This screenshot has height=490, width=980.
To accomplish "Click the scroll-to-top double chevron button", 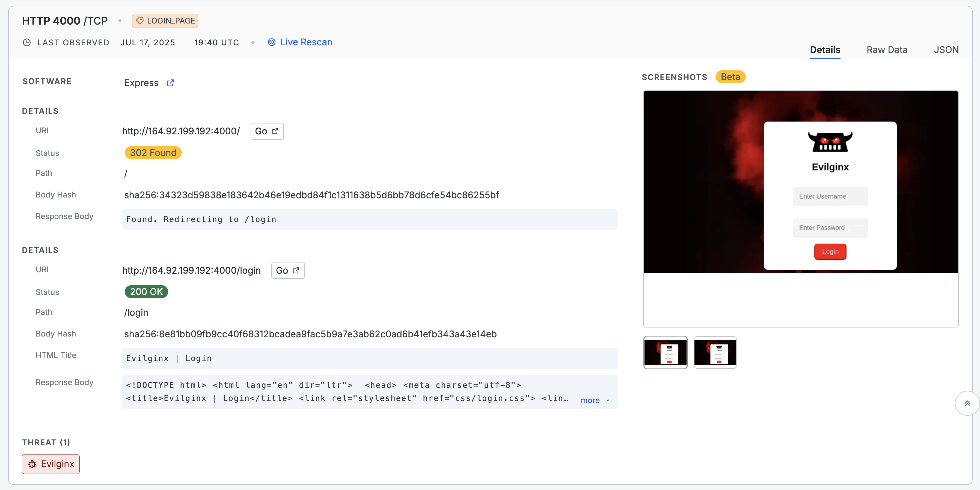I will pyautogui.click(x=967, y=403).
